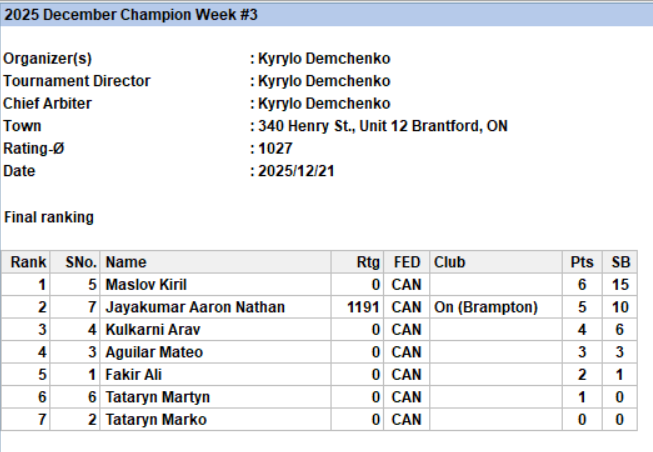The image size is (653, 452).
Task: Click the Rank column header
Action: tap(28, 262)
